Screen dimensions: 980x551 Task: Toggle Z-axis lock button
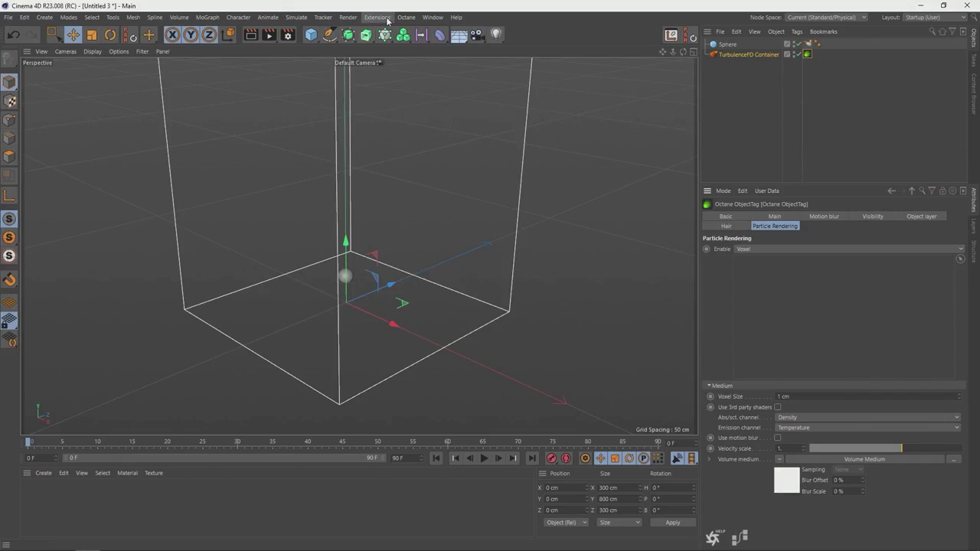pos(209,34)
